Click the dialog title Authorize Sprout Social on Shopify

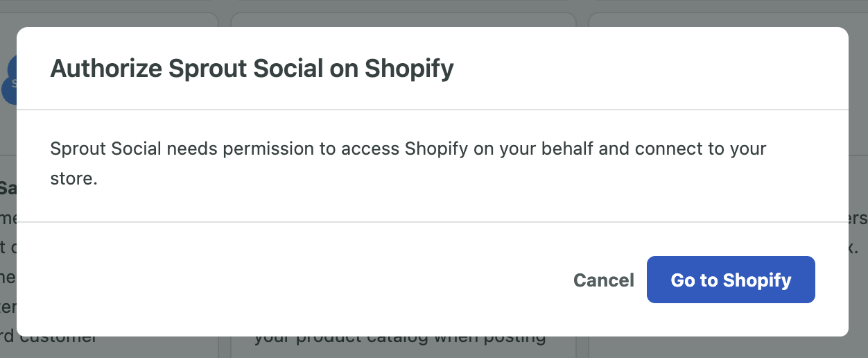click(252, 68)
